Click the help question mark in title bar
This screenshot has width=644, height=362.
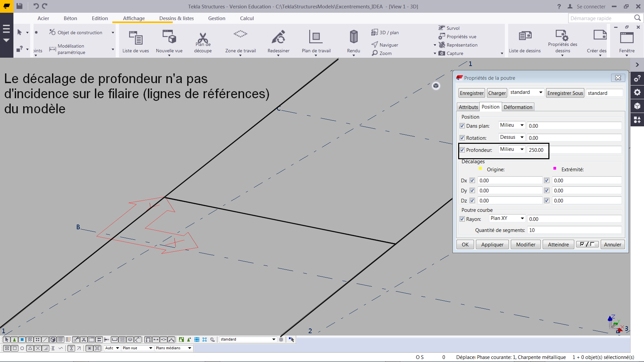(x=559, y=6)
